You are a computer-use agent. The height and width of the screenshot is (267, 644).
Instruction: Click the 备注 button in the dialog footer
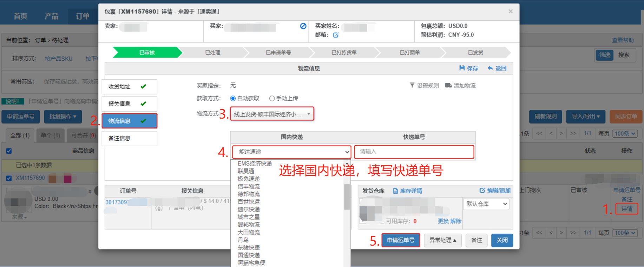point(477,240)
